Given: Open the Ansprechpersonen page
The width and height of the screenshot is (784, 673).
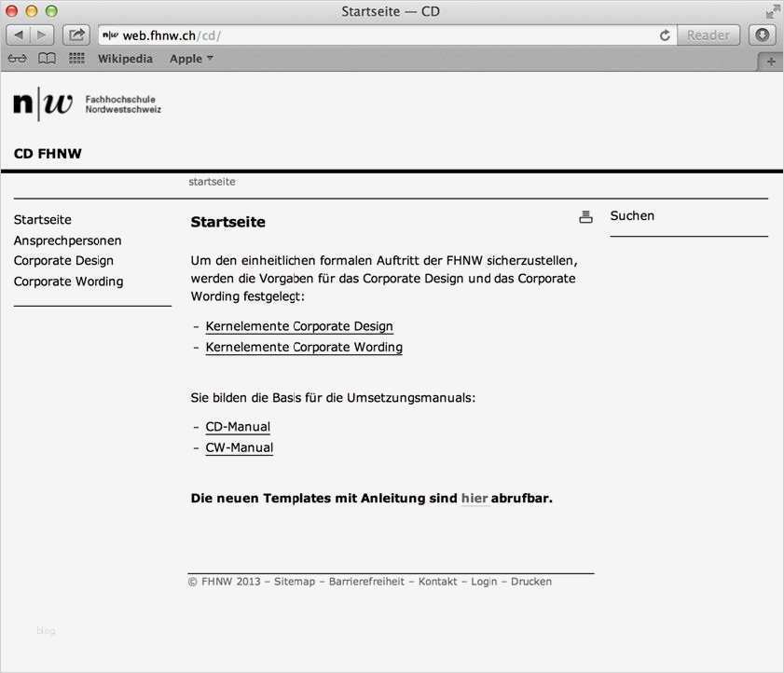Looking at the screenshot, I should (67, 240).
